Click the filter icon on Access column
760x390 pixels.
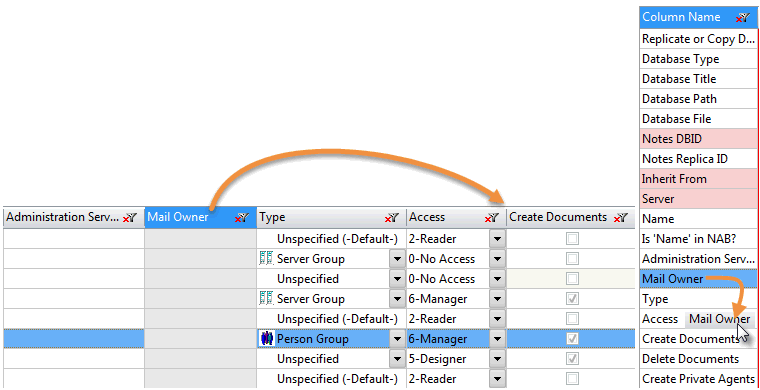click(x=492, y=218)
